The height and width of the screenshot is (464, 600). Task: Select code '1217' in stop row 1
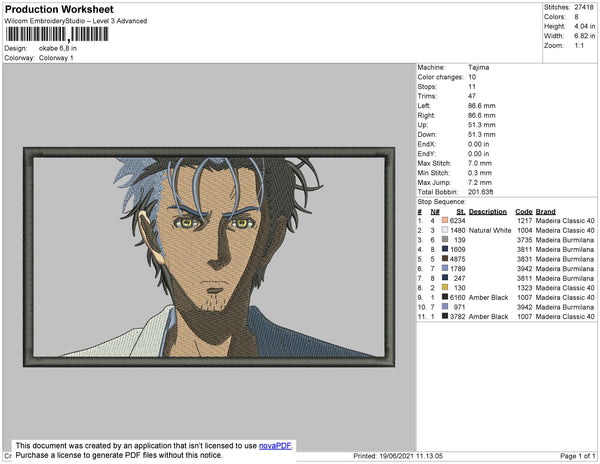pyautogui.click(x=525, y=221)
